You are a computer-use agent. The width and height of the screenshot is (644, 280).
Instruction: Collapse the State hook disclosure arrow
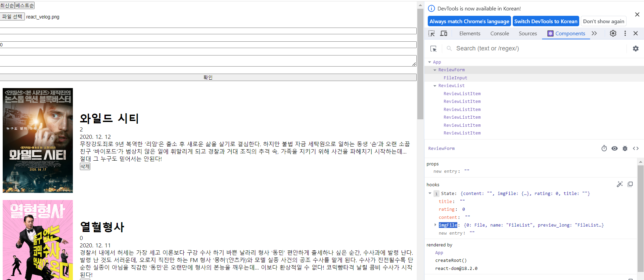tap(430, 193)
